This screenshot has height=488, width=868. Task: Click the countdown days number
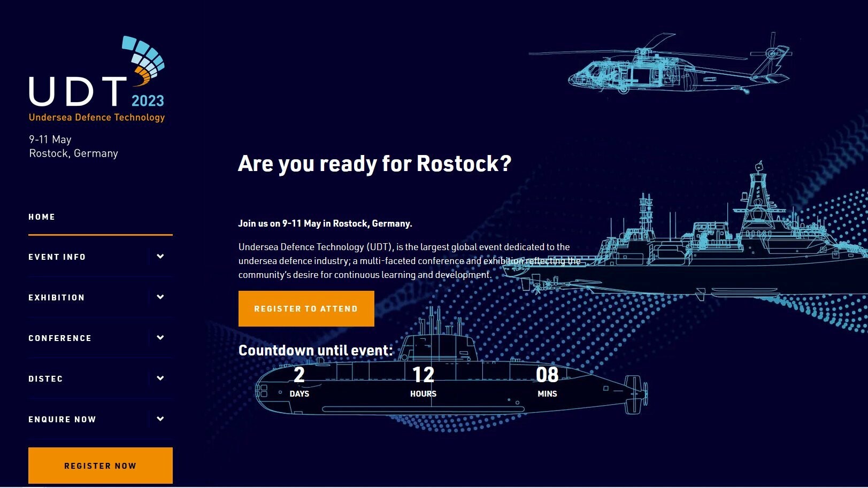299,375
